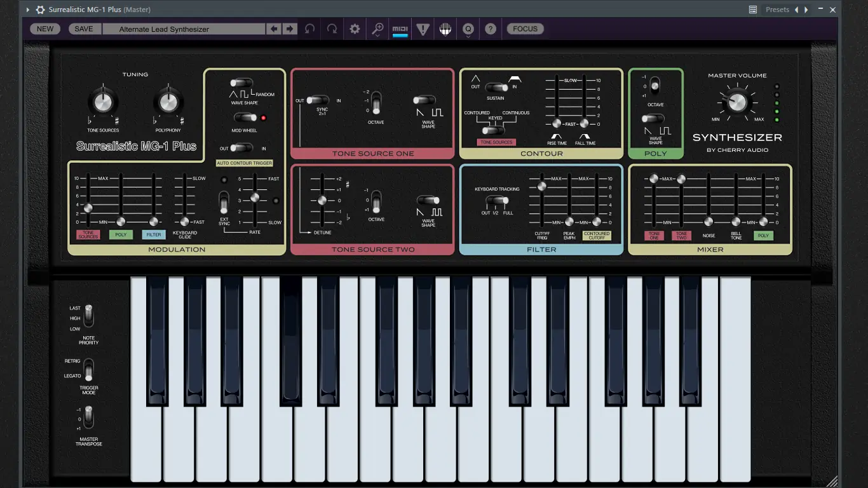This screenshot has height=488, width=868.
Task: Click the modulation Poly amount slider
Action: click(121, 222)
